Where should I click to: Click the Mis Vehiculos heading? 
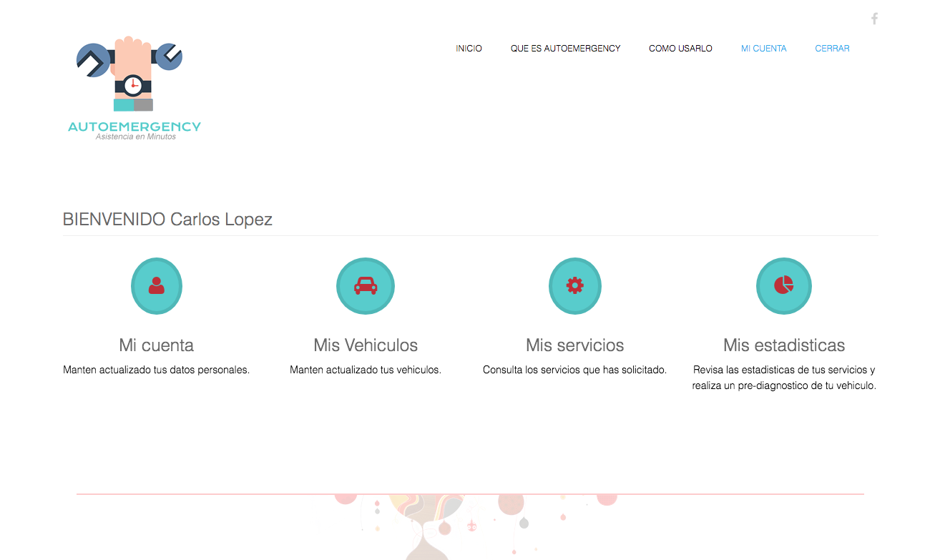tap(366, 345)
